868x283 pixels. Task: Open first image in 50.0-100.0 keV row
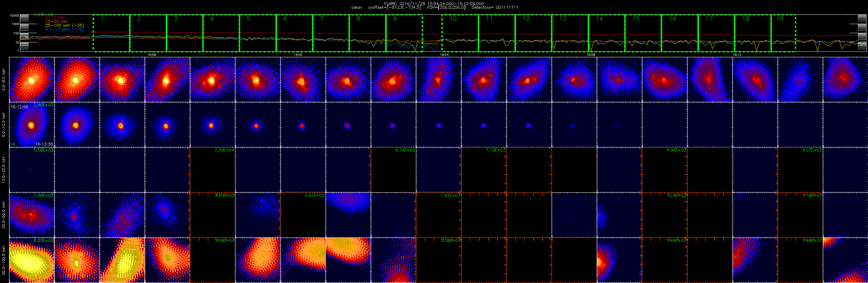[32, 260]
